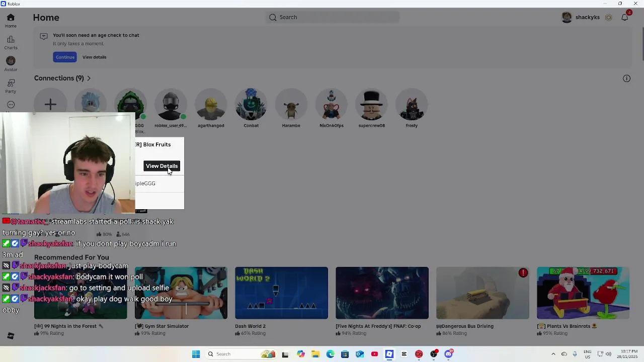Expand the Connections (9) list

tap(62, 78)
